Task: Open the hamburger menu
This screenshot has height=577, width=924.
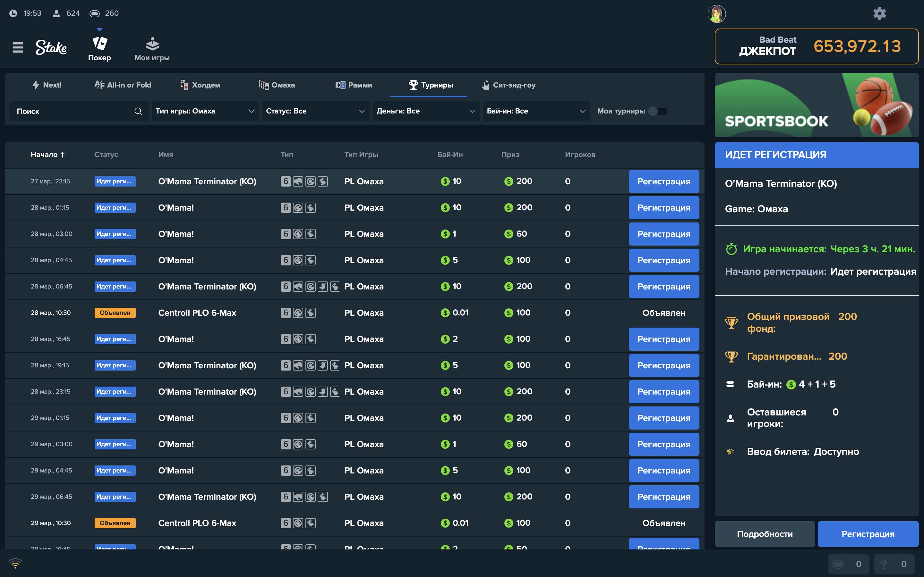Action: [x=18, y=48]
